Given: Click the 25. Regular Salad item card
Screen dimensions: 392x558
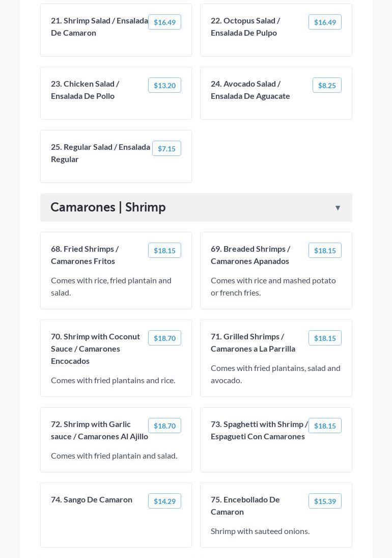Looking at the screenshot, I should [116, 168].
